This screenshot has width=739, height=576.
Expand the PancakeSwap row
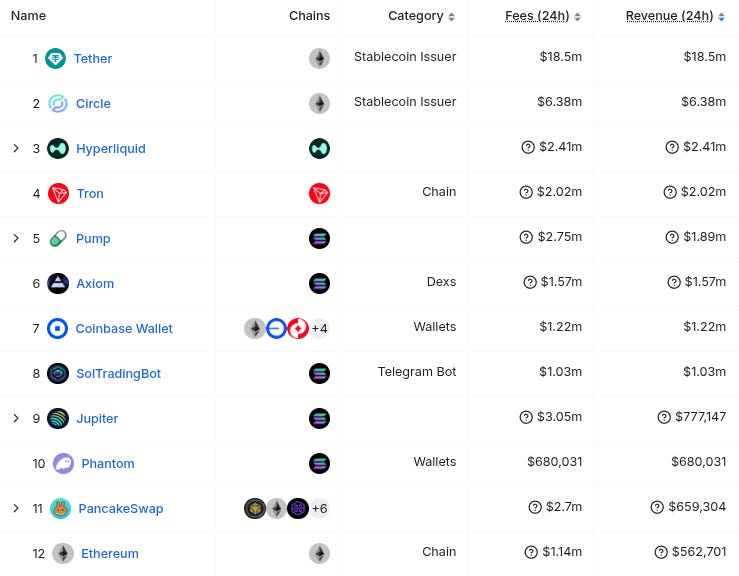pyautogui.click(x=16, y=509)
